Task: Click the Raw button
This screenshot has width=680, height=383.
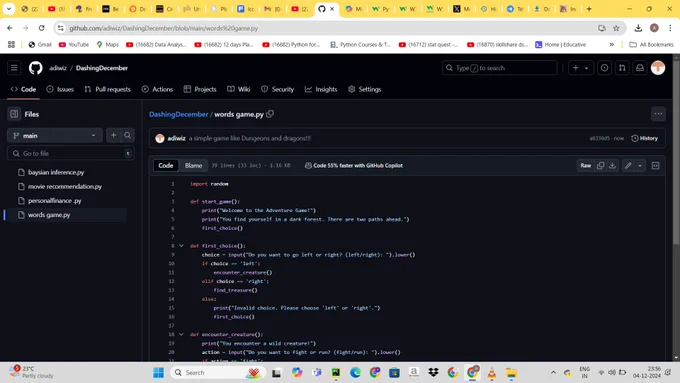Action: click(585, 165)
